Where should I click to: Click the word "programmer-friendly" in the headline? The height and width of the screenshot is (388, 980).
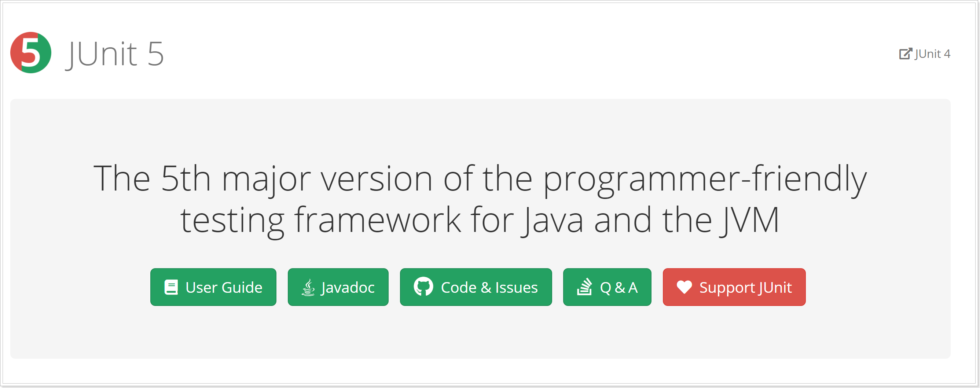click(705, 178)
